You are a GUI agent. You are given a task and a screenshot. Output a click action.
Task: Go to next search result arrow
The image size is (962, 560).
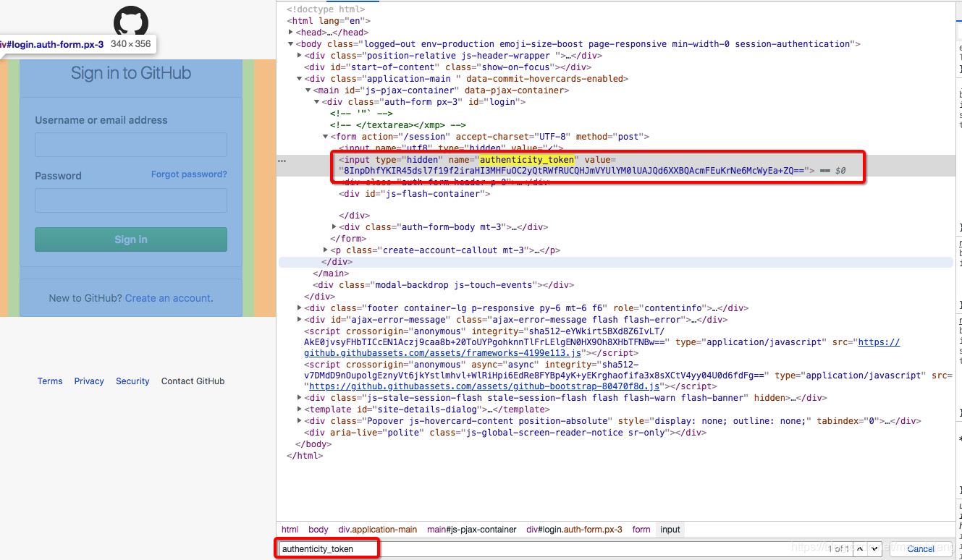[x=875, y=549]
